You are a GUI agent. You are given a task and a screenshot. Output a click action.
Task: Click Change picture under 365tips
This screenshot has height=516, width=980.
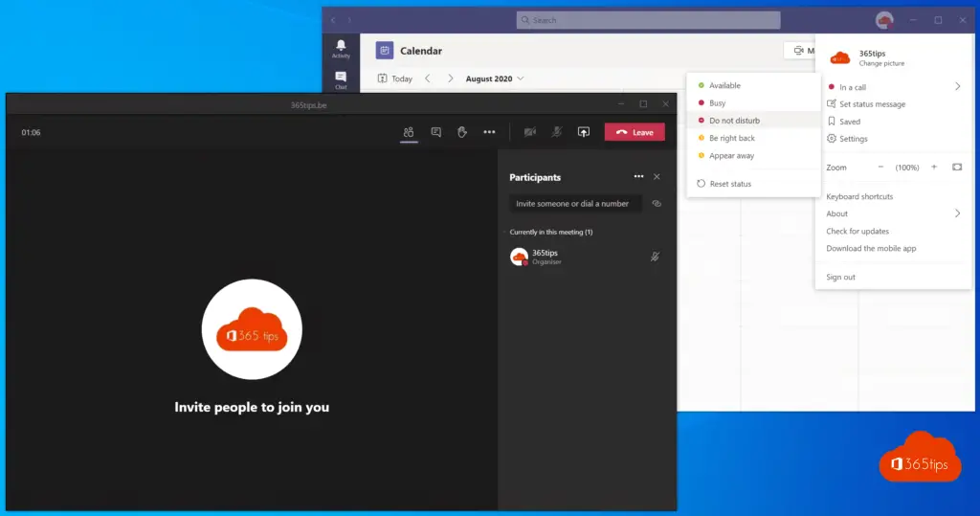881,64
